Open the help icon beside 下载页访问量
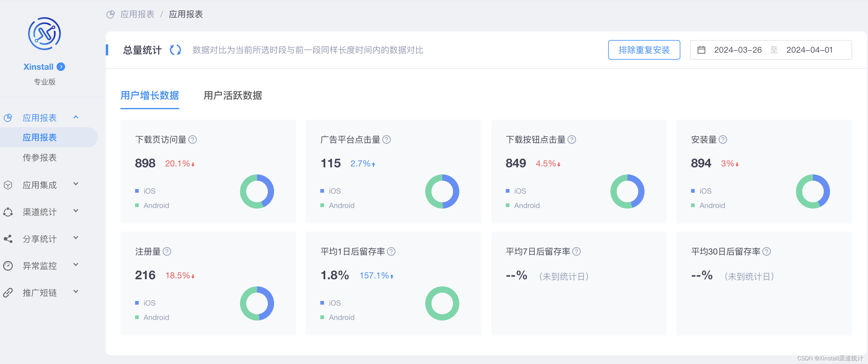Image resolution: width=868 pixels, height=364 pixels. click(193, 140)
